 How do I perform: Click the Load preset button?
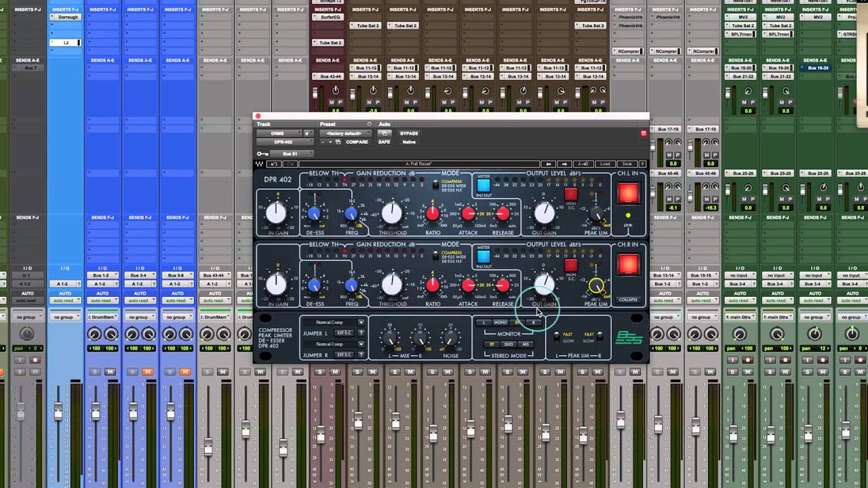(605, 164)
